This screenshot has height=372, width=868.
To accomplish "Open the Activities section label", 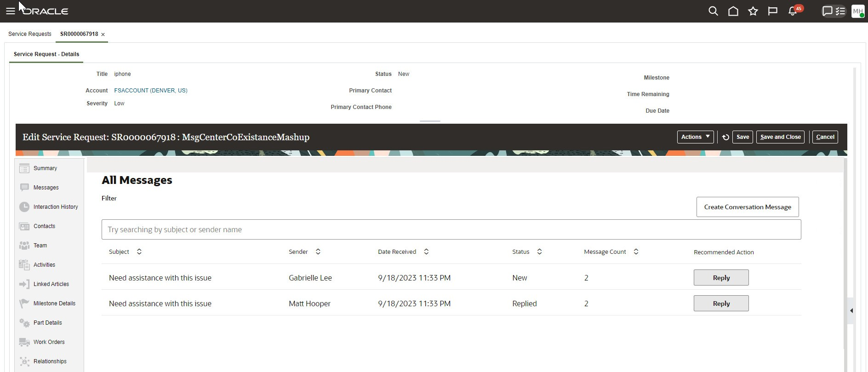I will [x=44, y=265].
